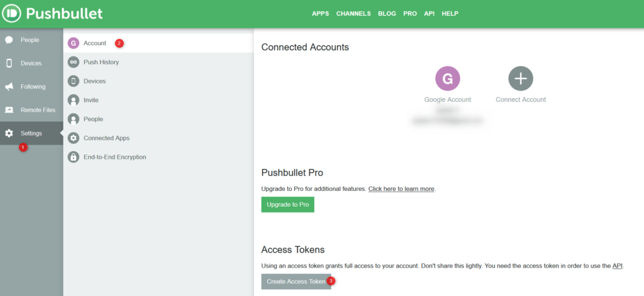The image size is (644, 296).
Task: Click the Connected Apps gear icon
Action: point(74,138)
